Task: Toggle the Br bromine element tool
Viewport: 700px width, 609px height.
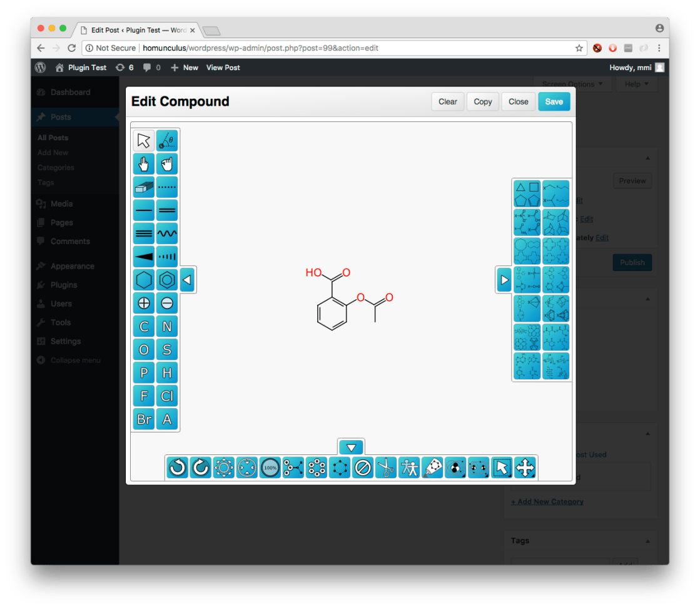Action: [x=144, y=419]
